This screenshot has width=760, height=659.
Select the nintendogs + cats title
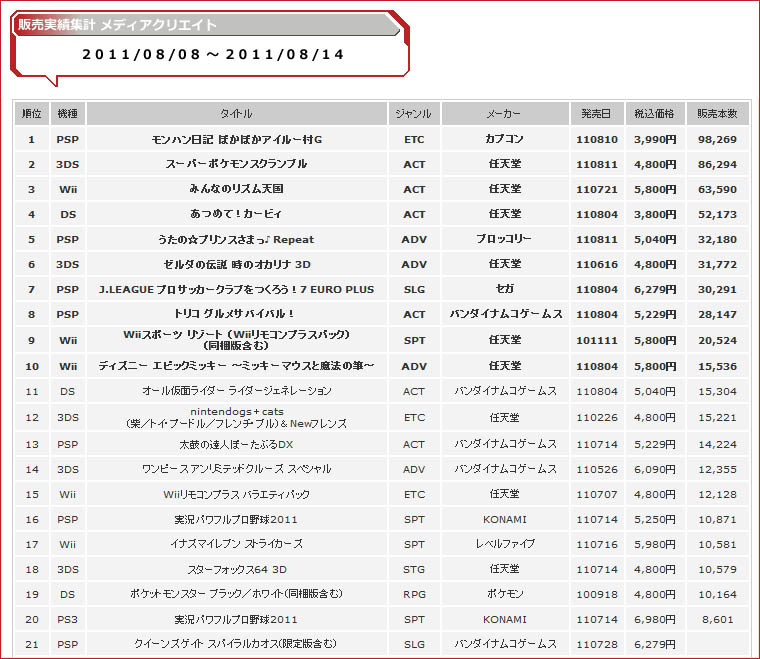coord(237,417)
